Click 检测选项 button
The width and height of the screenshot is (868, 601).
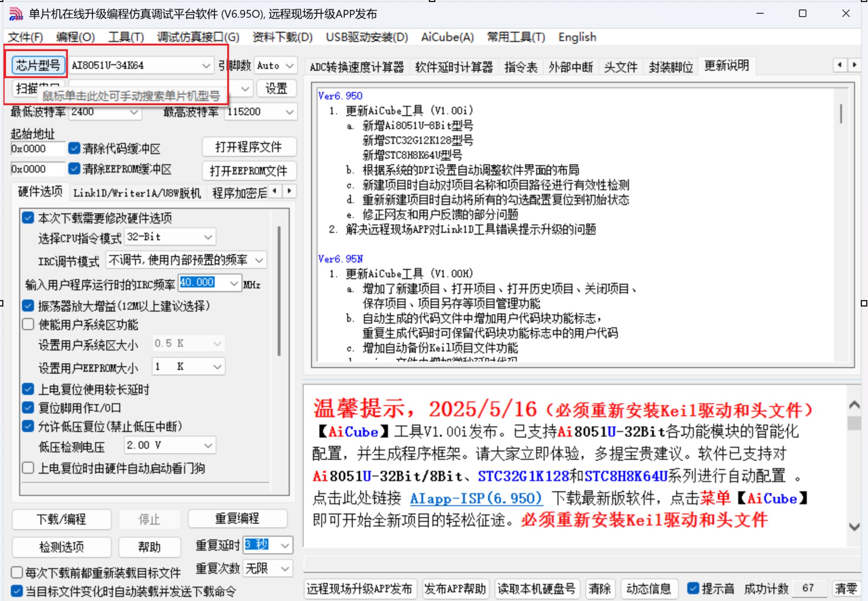coord(61,547)
